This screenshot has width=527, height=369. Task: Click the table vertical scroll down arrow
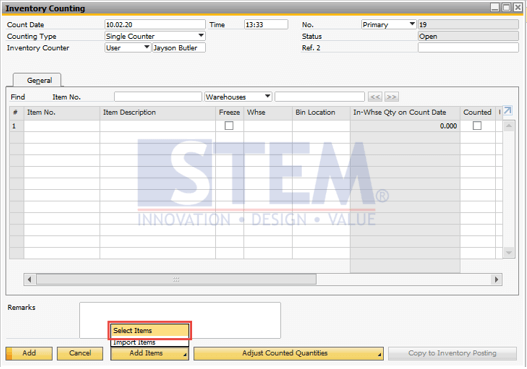coord(509,252)
